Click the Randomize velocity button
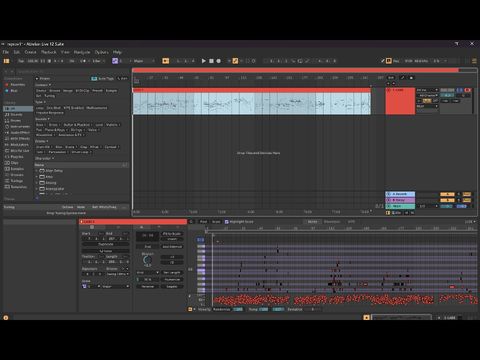 (x=222, y=309)
